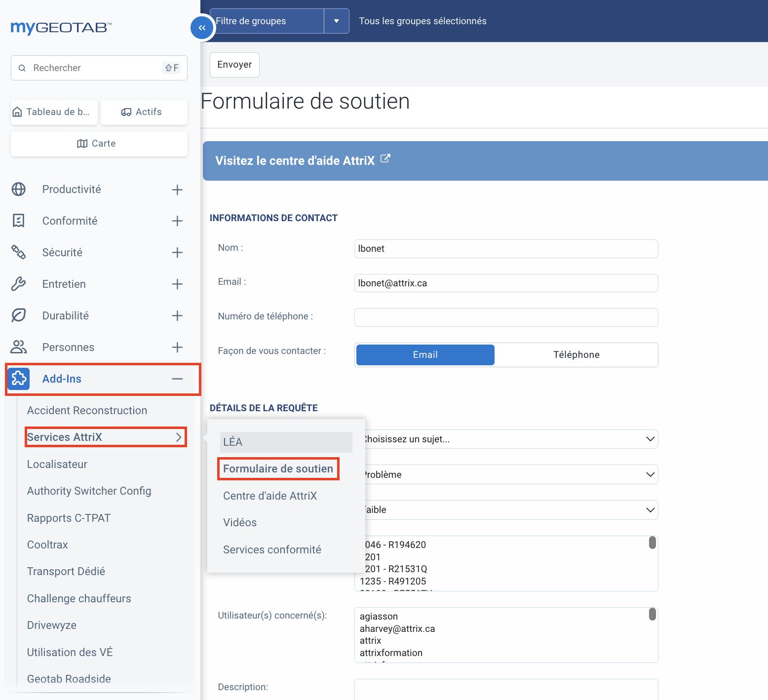The width and height of the screenshot is (768, 700).
Task: Select Email as contact method
Action: [x=425, y=355]
